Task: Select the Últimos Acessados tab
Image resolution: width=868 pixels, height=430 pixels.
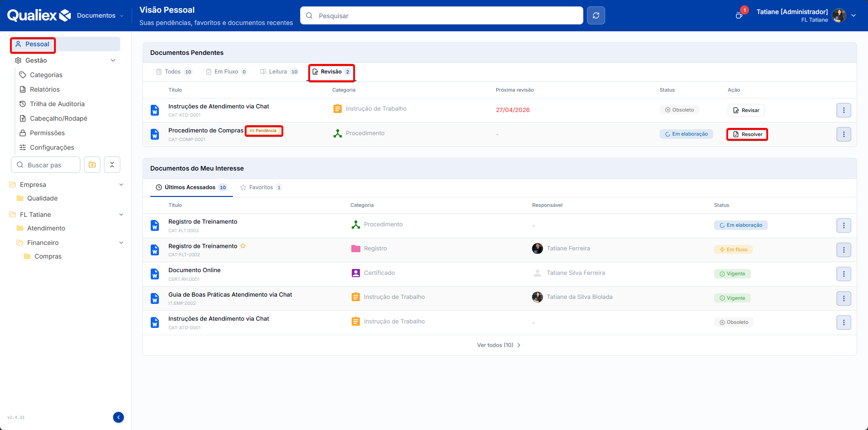Action: 191,187
